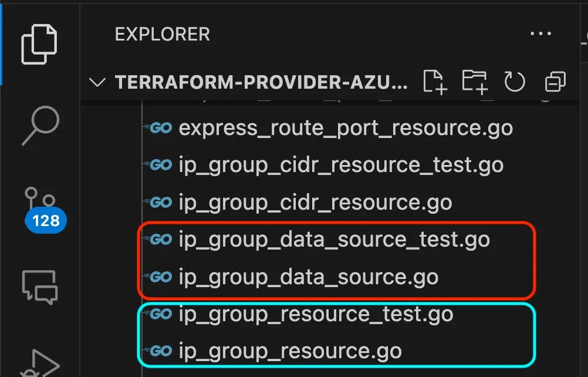588x377 pixels.
Task: Select the TERRAFORM-PROVIDER-AZU... project header
Action: pos(261,82)
